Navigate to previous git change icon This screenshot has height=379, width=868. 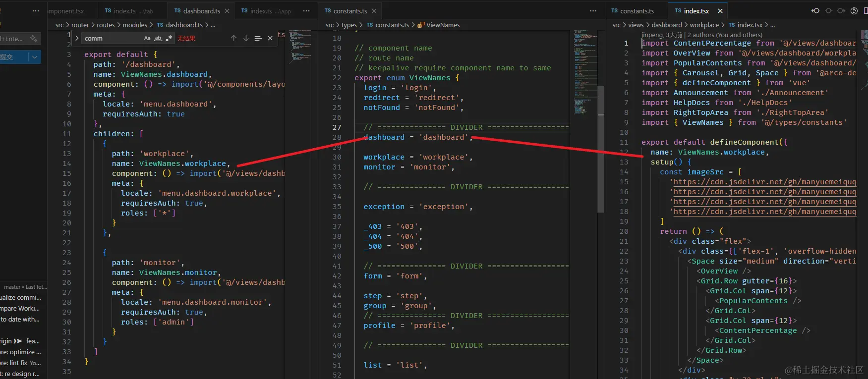[x=815, y=11]
